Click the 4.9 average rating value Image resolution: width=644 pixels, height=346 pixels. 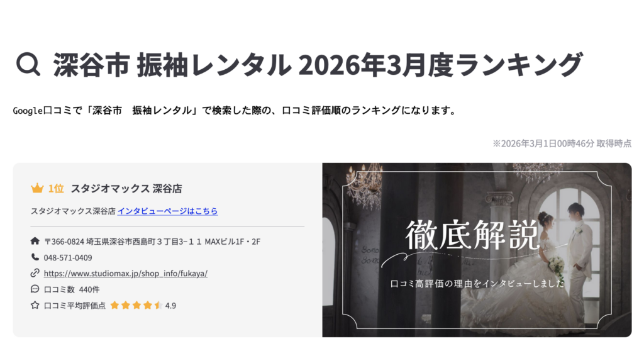(170, 305)
